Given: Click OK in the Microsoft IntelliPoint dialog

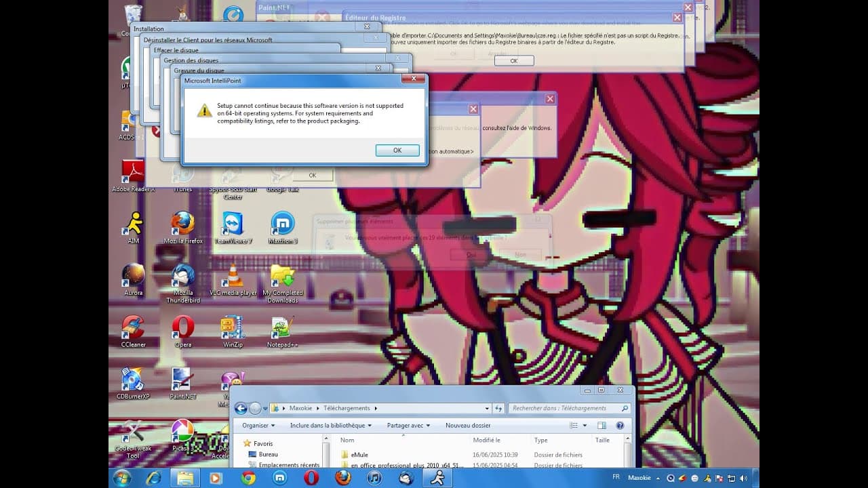Looking at the screenshot, I should [x=397, y=150].
